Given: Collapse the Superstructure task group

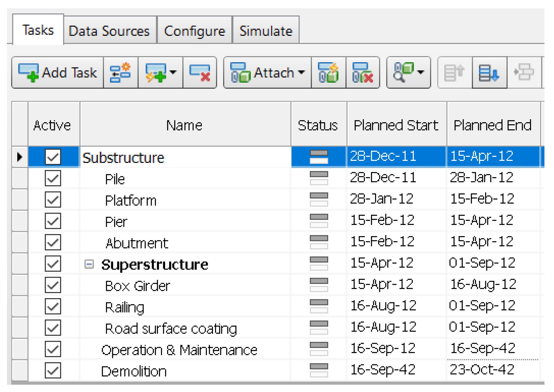Looking at the screenshot, I should point(89,264).
